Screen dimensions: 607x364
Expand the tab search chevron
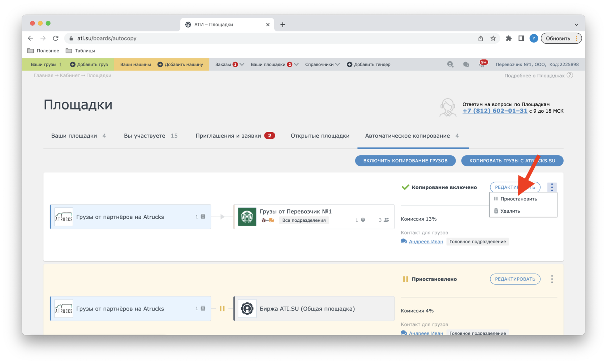[576, 25]
